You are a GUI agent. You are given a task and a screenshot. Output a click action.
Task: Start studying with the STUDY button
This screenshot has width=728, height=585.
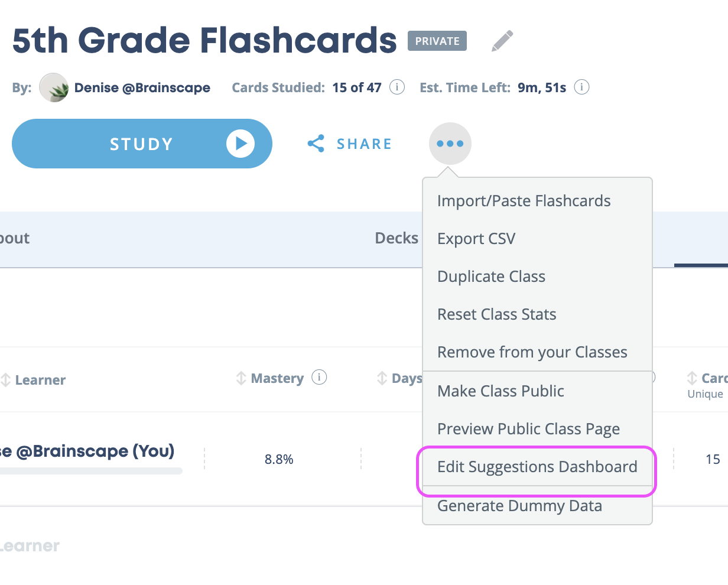tap(142, 144)
